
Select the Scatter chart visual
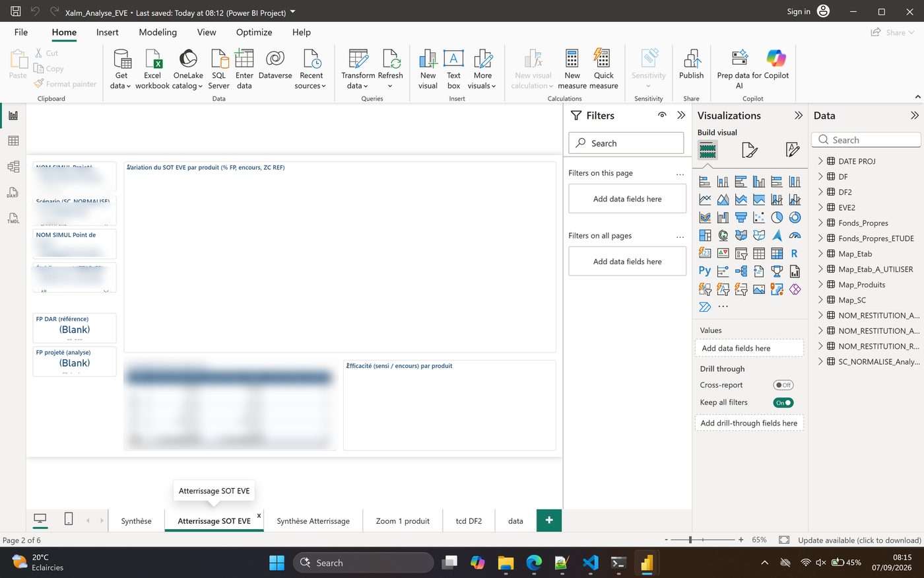pos(759,217)
